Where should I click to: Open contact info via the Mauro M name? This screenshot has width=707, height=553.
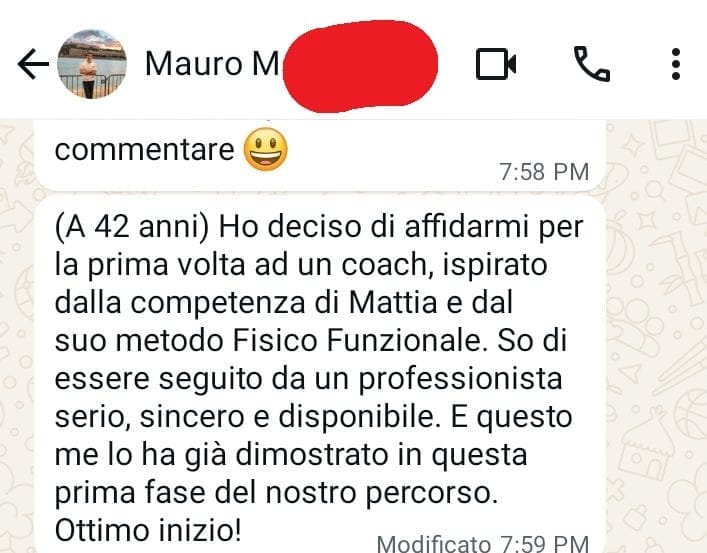click(x=212, y=64)
